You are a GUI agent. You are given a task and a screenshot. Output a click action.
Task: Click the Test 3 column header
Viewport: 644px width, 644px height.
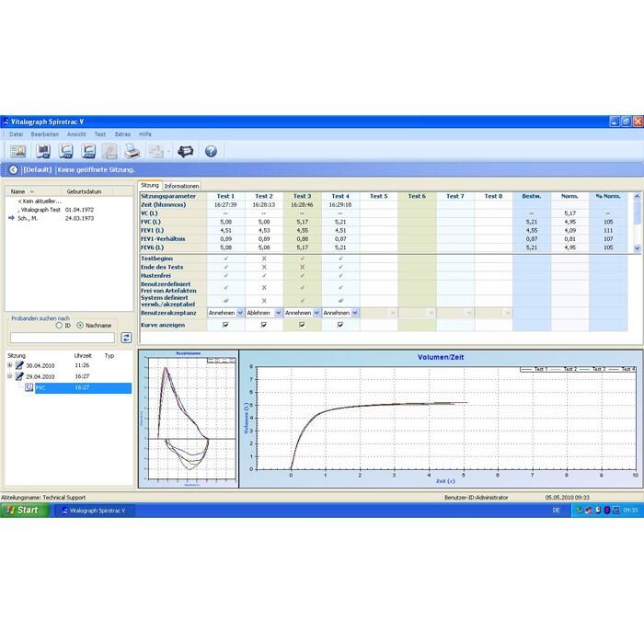[302, 196]
